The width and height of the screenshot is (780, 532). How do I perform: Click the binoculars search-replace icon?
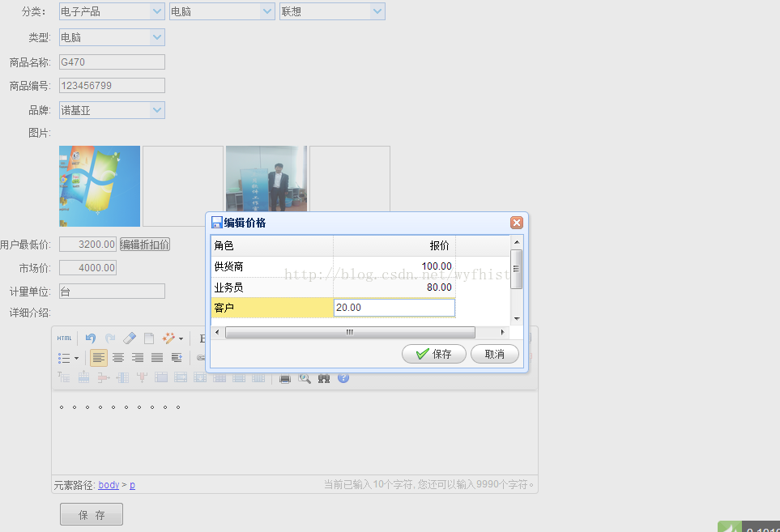pos(324,379)
